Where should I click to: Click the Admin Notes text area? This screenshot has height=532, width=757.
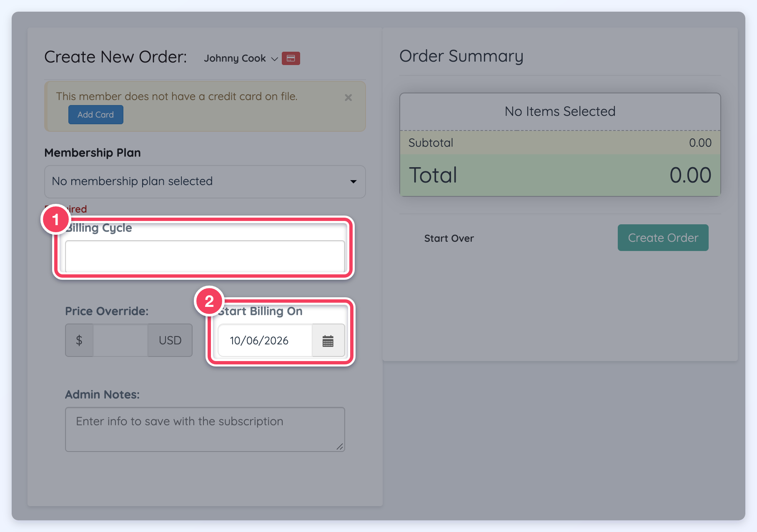[x=205, y=429]
